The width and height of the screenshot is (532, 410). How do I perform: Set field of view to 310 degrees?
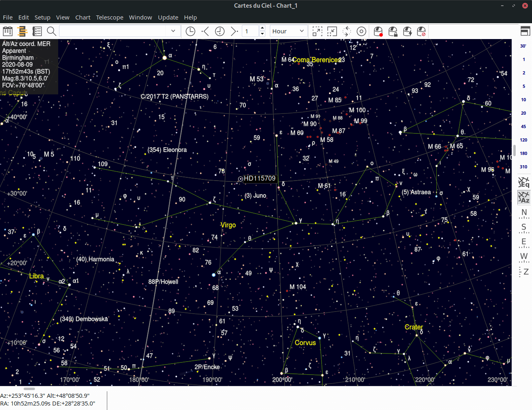click(523, 167)
